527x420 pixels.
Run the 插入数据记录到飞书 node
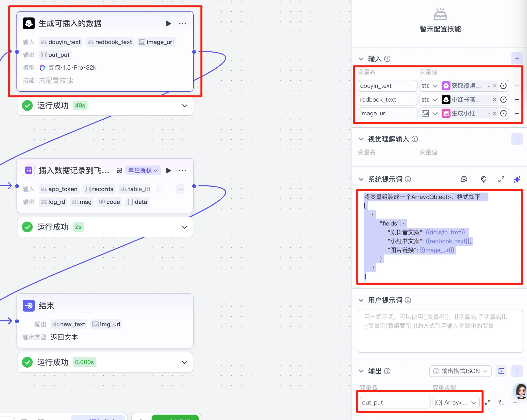tap(169, 171)
